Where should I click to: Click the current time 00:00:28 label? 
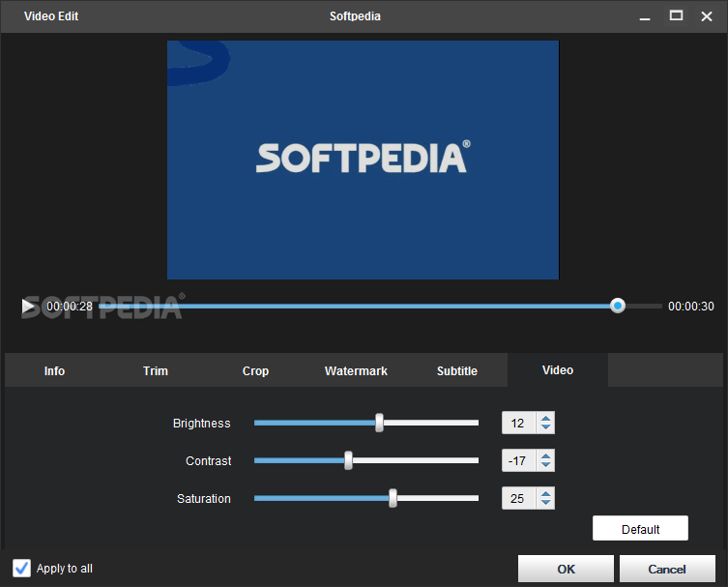[x=70, y=306]
